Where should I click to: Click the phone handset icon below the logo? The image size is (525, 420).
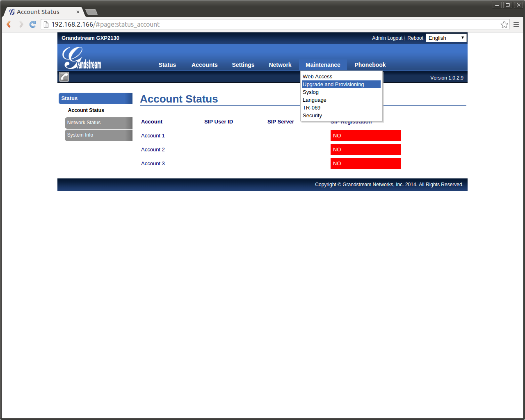(x=64, y=77)
